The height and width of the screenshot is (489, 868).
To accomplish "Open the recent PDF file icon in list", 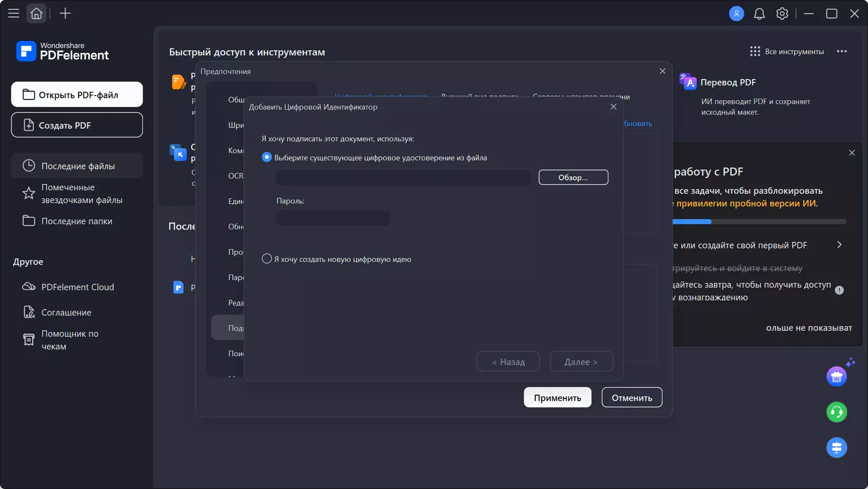I will 178,287.
